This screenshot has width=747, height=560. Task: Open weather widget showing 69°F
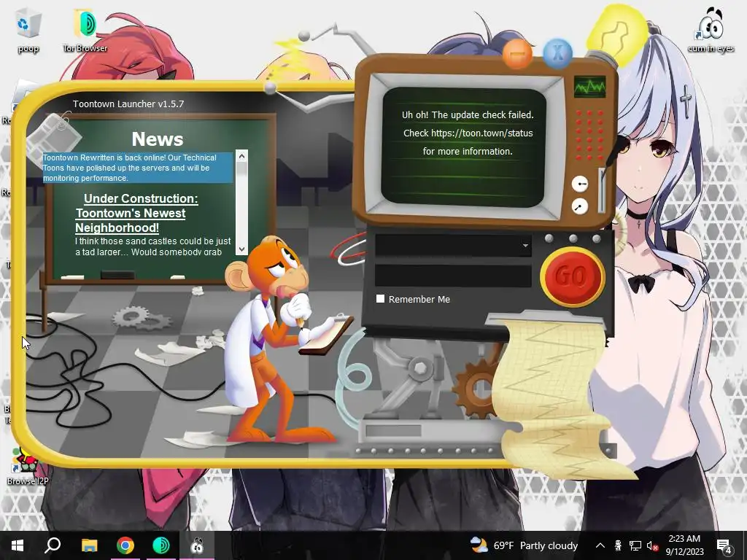pyautogui.click(x=524, y=545)
